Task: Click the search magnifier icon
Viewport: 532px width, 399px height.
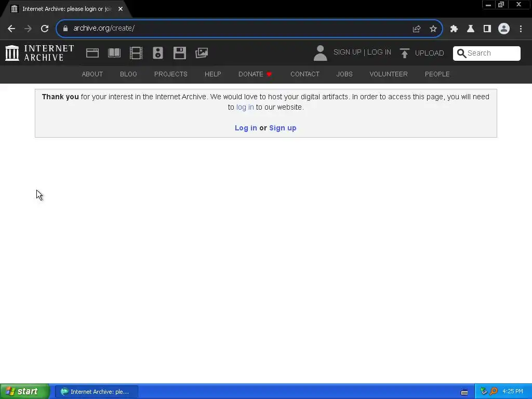Action: pos(461,54)
